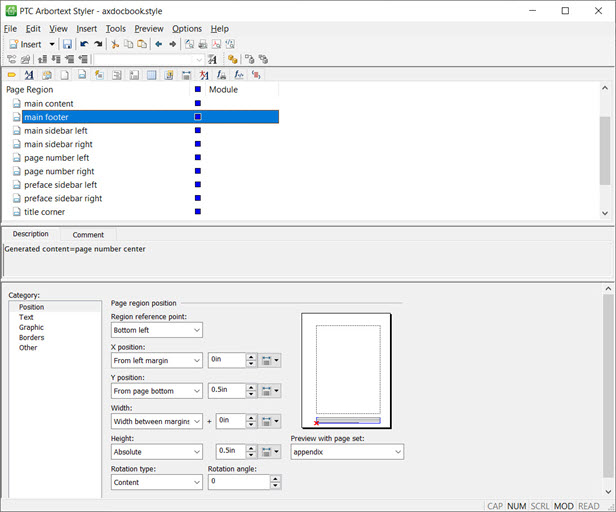The image size is (616, 512).
Task: Show the blue grid table list icon
Action: 151,75
